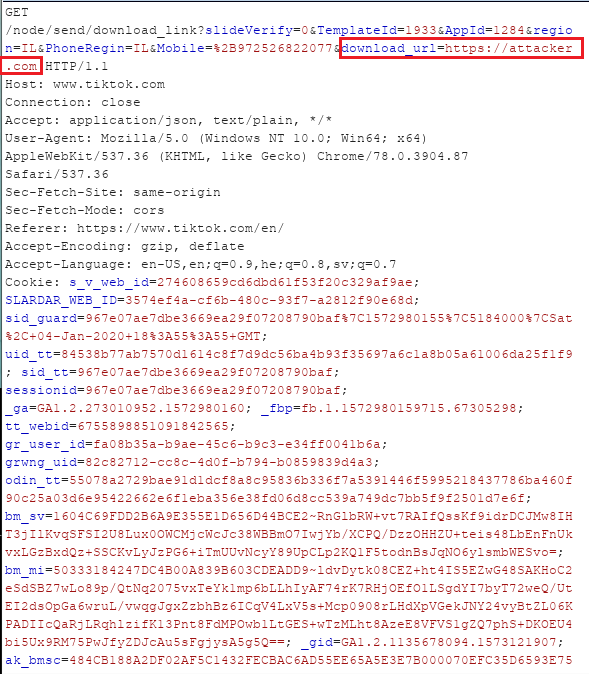
Task: Click the Accept-Encoding: gzip, deflate line
Action: [x=125, y=246]
